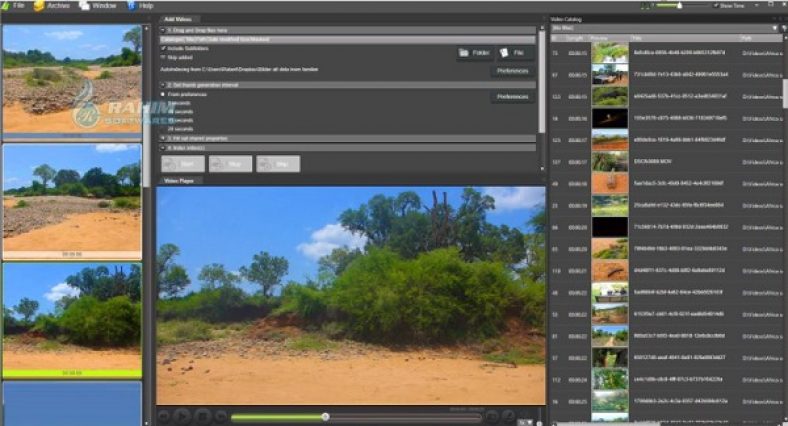
Task: Collapse the Index video(s) section
Action: click(x=163, y=148)
